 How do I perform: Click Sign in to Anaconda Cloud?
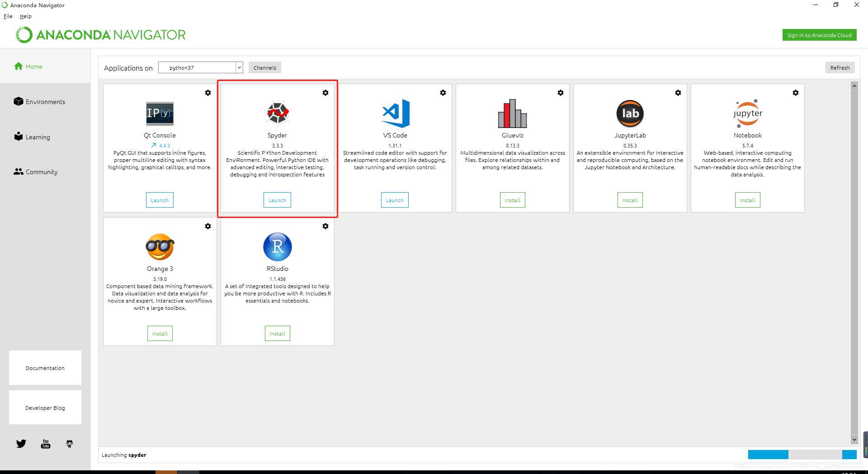coord(819,35)
